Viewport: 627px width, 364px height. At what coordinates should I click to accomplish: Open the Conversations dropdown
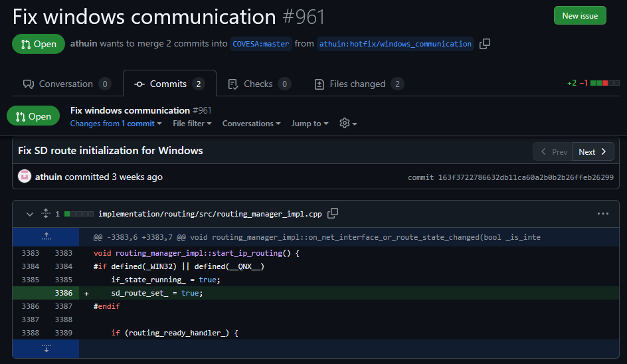tap(251, 124)
